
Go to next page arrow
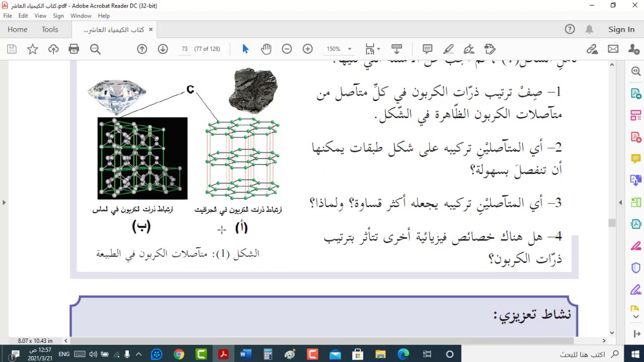pos(163,49)
